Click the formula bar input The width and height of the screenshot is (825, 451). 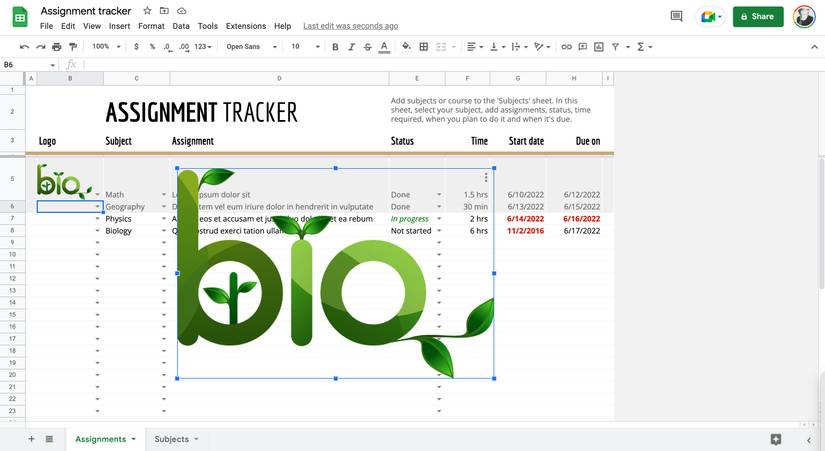coord(452,65)
